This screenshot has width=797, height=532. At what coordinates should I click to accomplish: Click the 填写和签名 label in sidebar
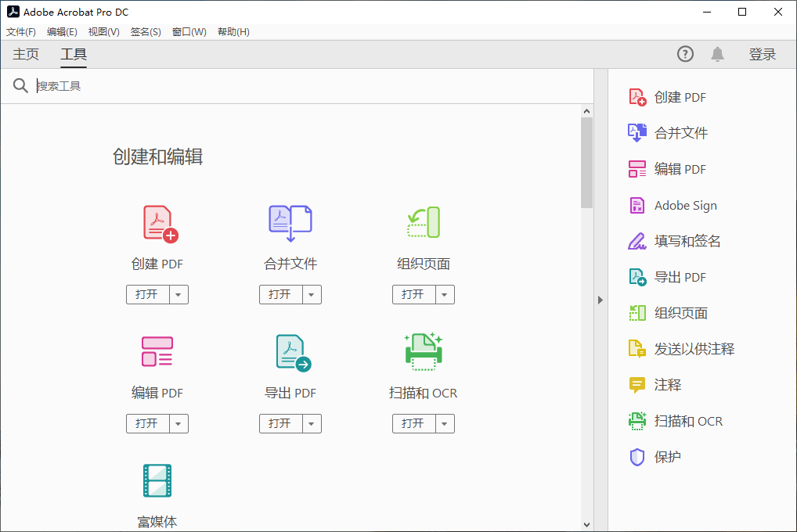(x=687, y=241)
